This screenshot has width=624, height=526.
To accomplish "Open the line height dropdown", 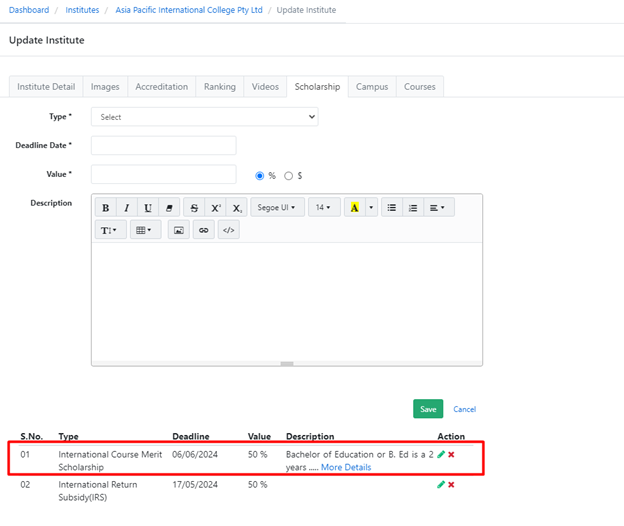I will click(x=111, y=230).
